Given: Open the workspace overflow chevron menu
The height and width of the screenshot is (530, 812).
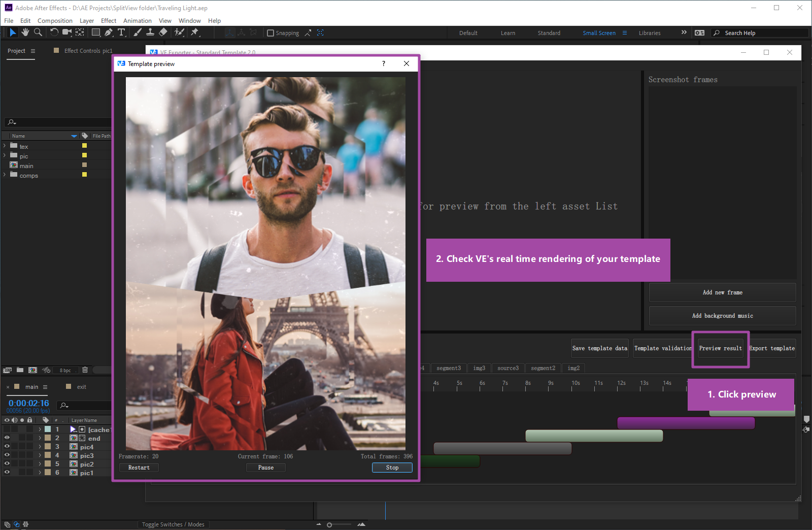Looking at the screenshot, I should click(x=684, y=32).
